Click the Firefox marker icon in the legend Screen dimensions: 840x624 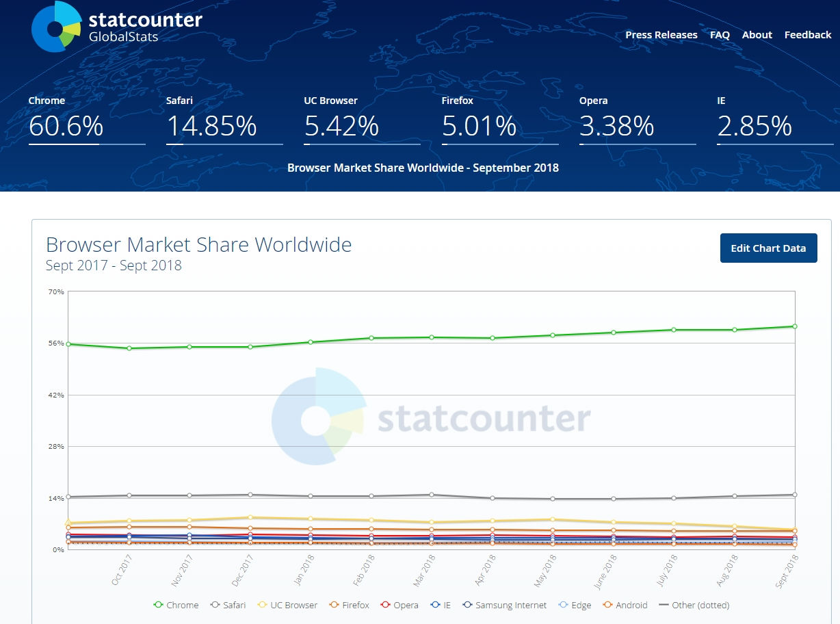pos(334,605)
